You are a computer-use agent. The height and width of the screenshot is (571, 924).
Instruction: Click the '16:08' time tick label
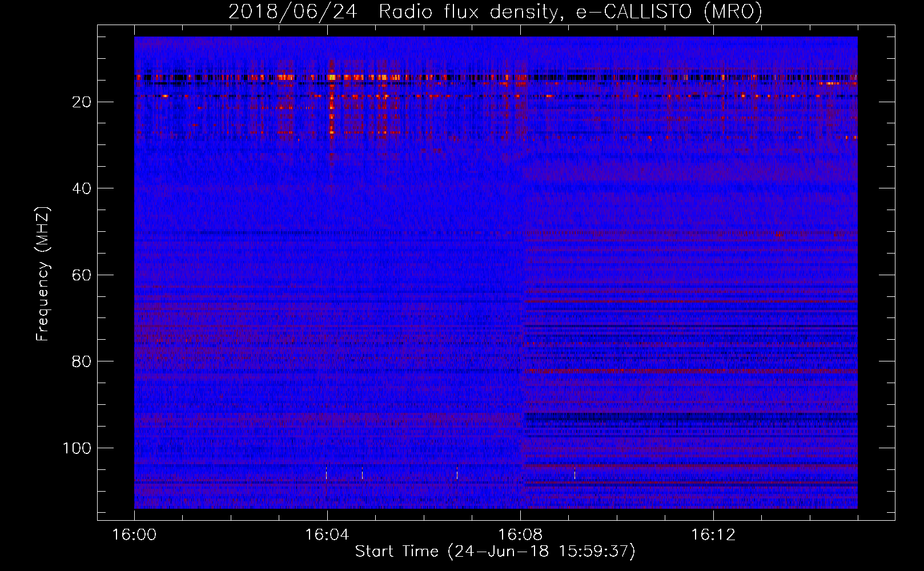point(520,535)
